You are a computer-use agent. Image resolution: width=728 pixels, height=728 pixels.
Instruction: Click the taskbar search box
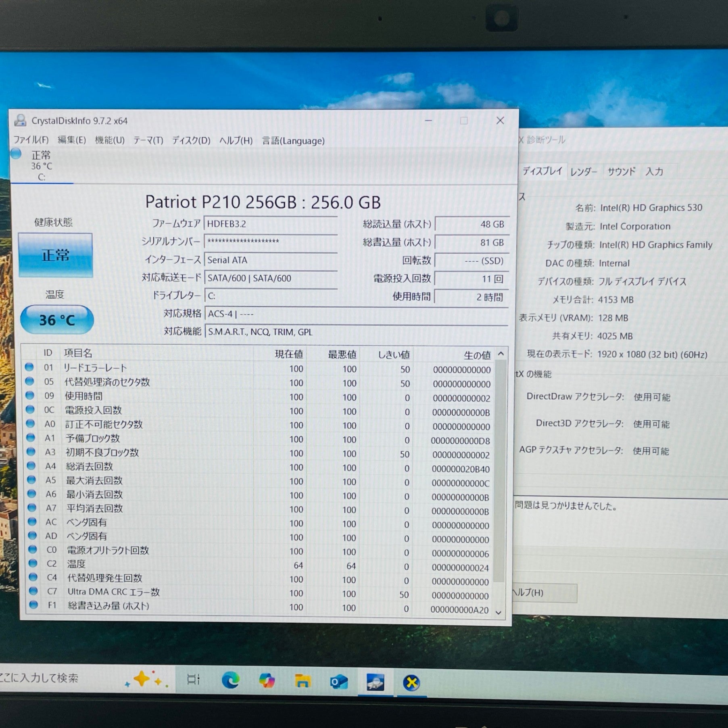[x=60, y=678]
